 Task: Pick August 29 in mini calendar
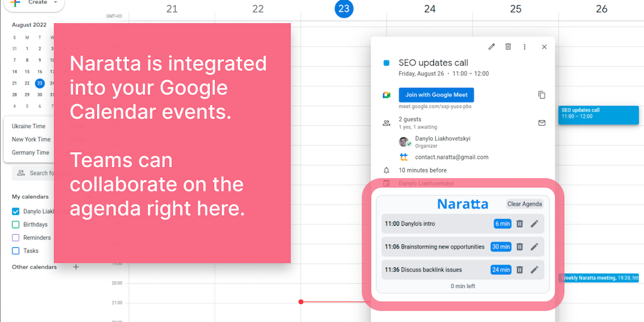click(27, 94)
